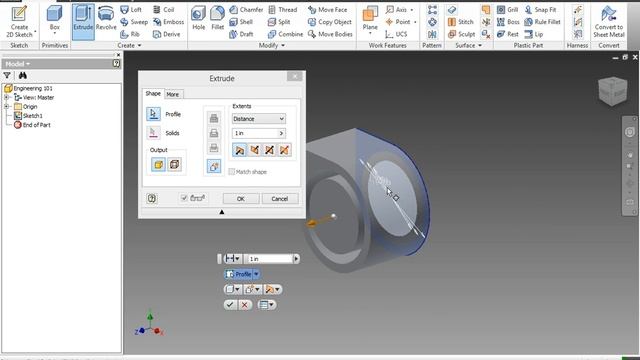Select the Combine tool
This screenshot has width=640, height=360.
click(285, 34)
